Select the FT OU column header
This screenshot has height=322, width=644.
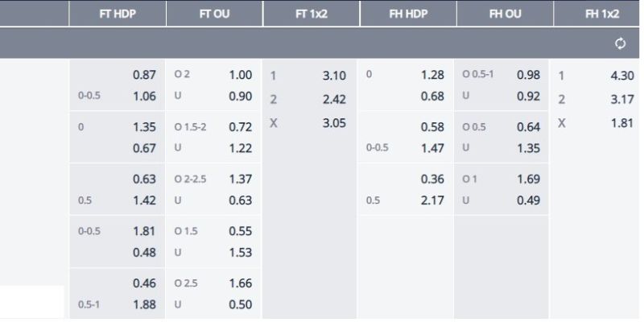(214, 14)
